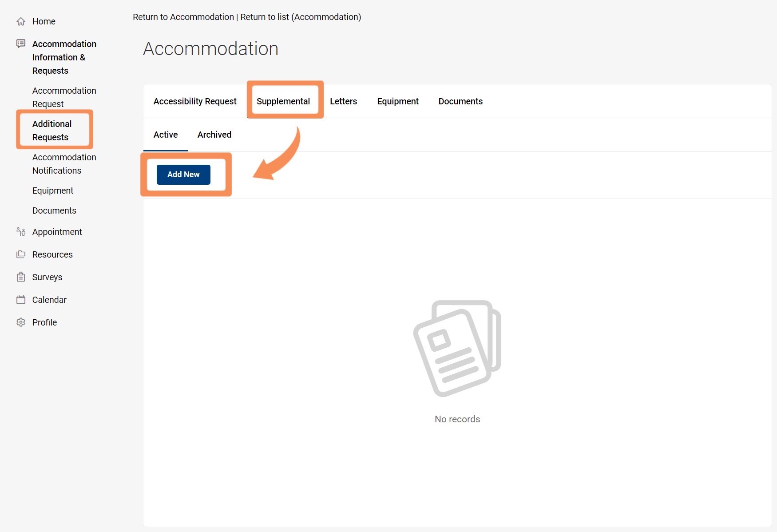Switch to Letters tab
Viewport: 777px width, 532px height.
[x=344, y=101]
